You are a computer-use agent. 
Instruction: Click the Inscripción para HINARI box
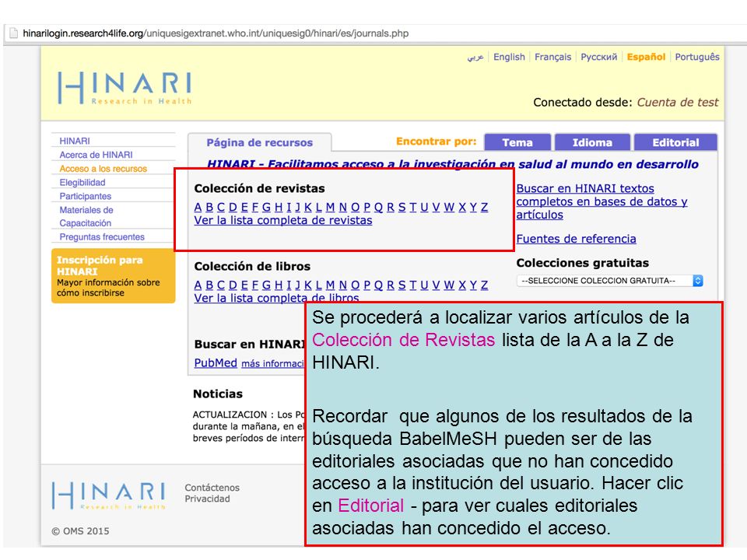point(114,275)
